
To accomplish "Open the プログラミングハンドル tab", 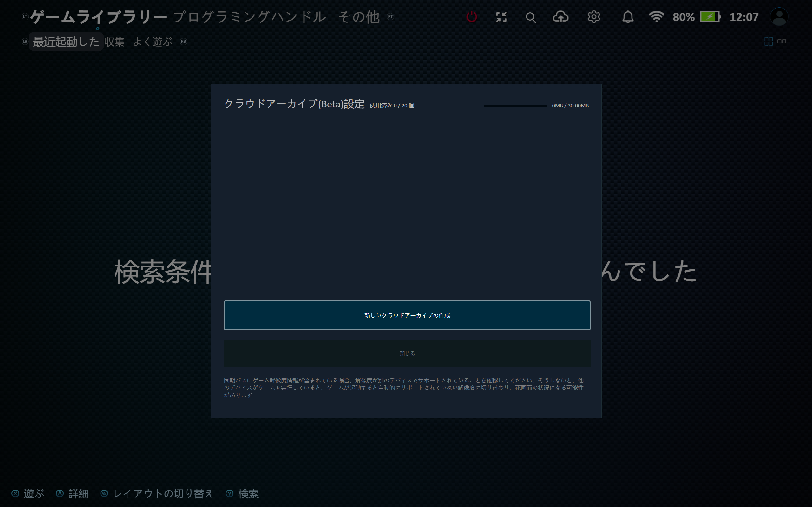I will (x=250, y=17).
